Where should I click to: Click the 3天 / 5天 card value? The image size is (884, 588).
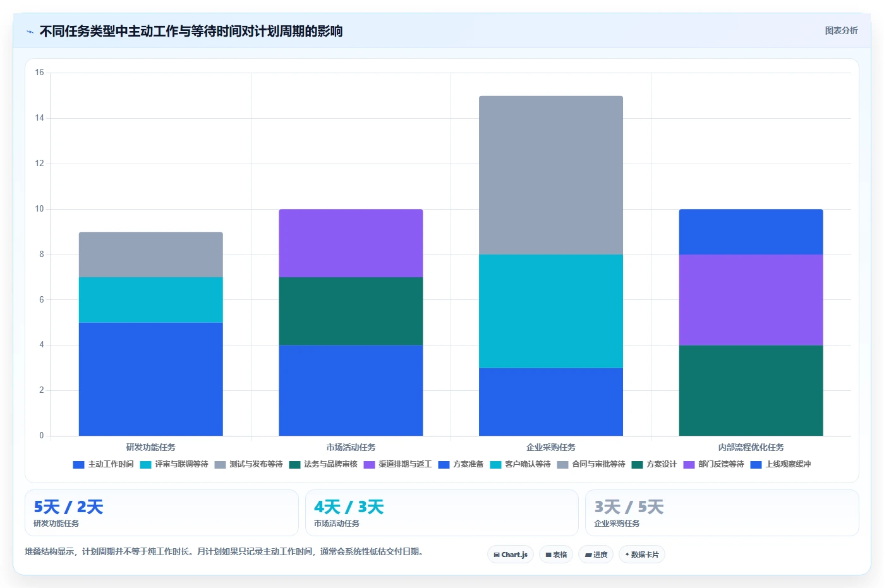click(629, 507)
